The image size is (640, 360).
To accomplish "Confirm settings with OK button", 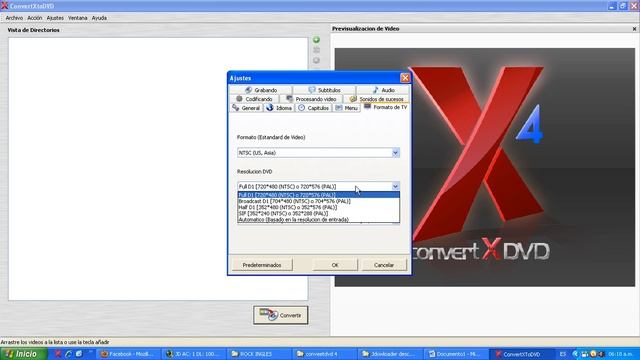I will pos(335,265).
